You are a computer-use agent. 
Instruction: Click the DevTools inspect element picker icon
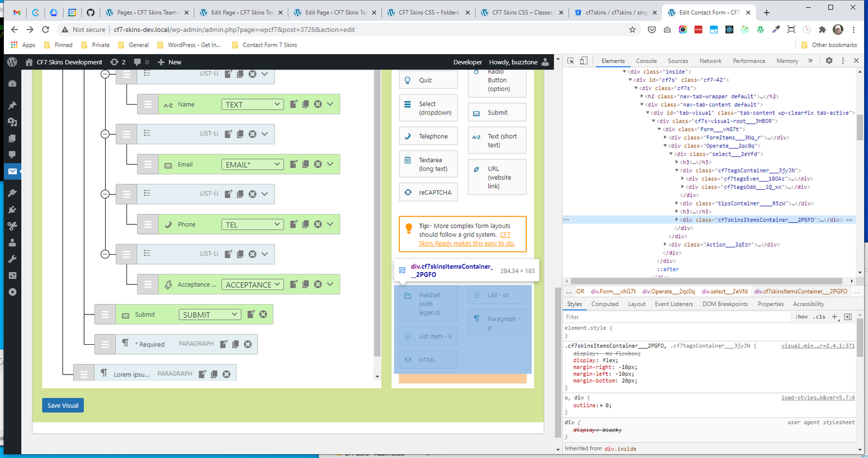click(571, 61)
